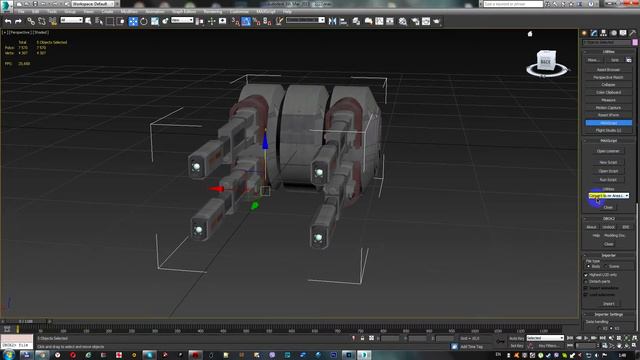Screen dimensions: 640x360
Task: Open the Schematic View
Action: [x=390, y=21]
